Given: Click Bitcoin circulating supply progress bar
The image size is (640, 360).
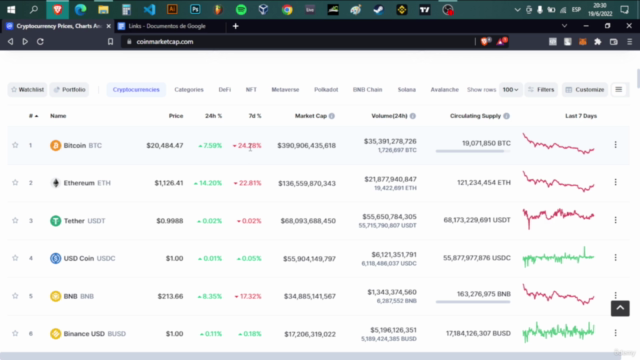Looking at the screenshot, I should 473,151.
